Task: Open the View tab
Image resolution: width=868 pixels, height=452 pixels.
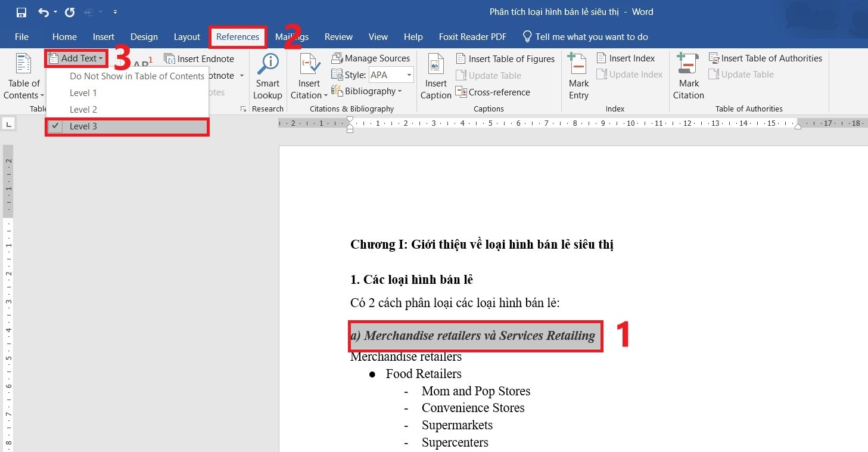Action: point(378,37)
